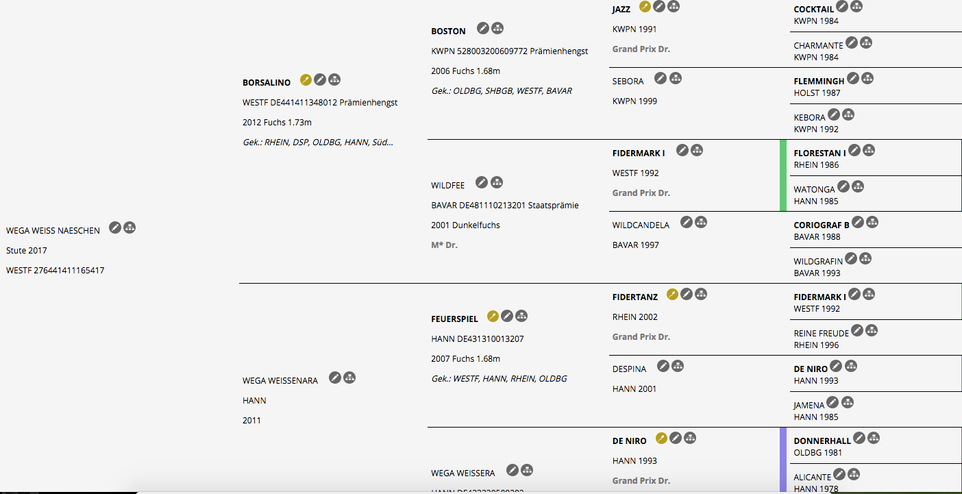Click the green color bar beside FLORESTAN I
Screen dimensions: 962x494
(x=783, y=176)
